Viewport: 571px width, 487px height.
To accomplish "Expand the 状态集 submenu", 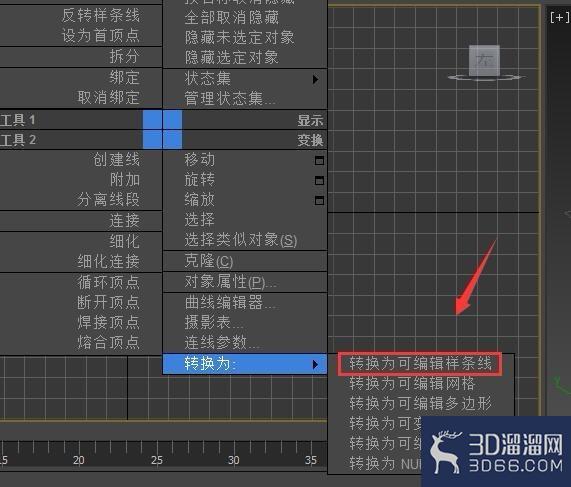I will 245,79.
